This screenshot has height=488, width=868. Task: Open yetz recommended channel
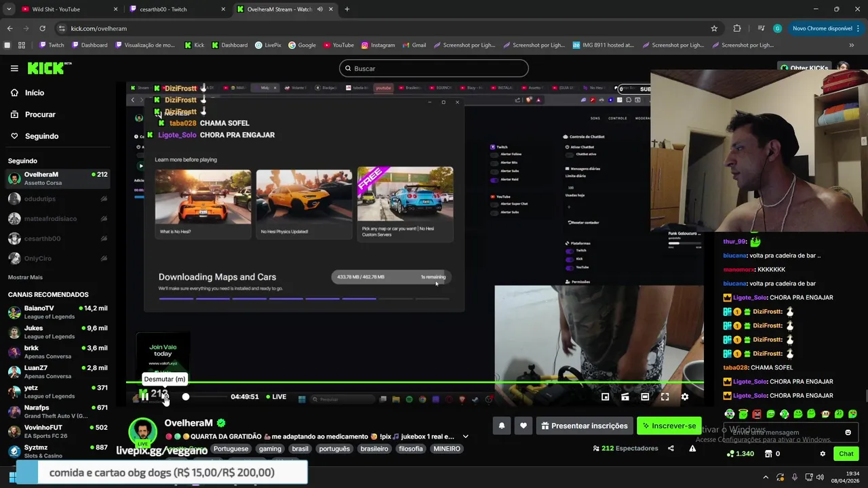[x=58, y=392]
